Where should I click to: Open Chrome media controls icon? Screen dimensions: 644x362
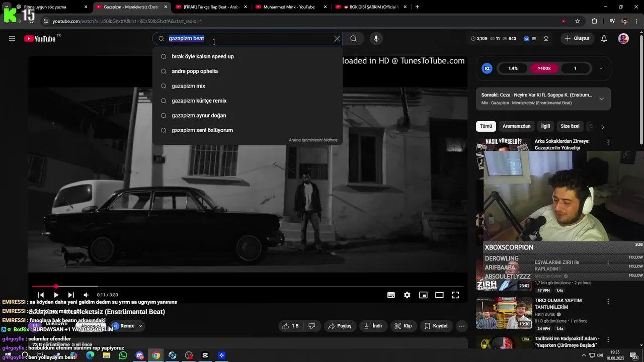coord(612,21)
